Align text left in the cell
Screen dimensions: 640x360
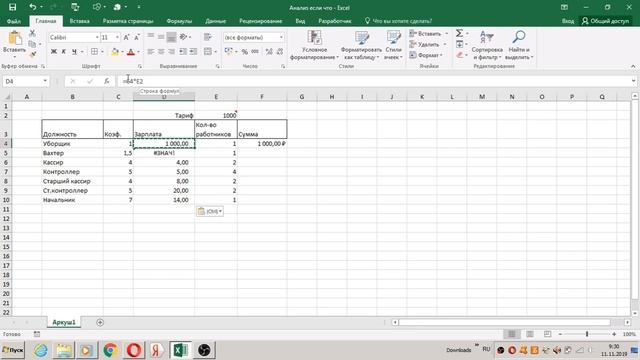pos(151,51)
